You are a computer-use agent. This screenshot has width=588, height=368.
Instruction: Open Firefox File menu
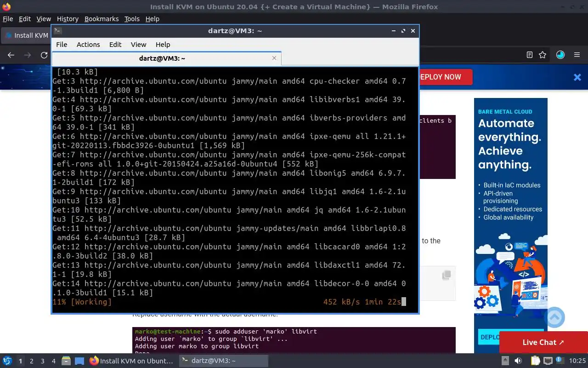click(x=8, y=19)
